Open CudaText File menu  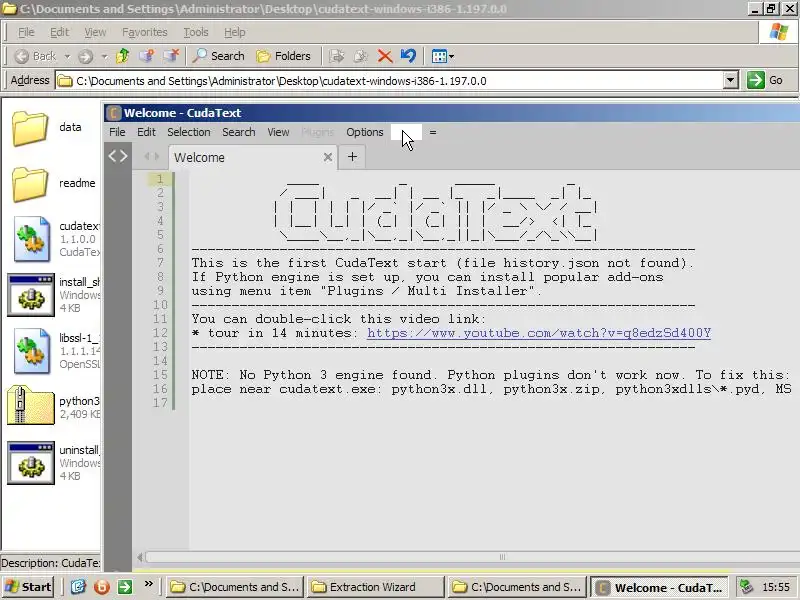117,132
